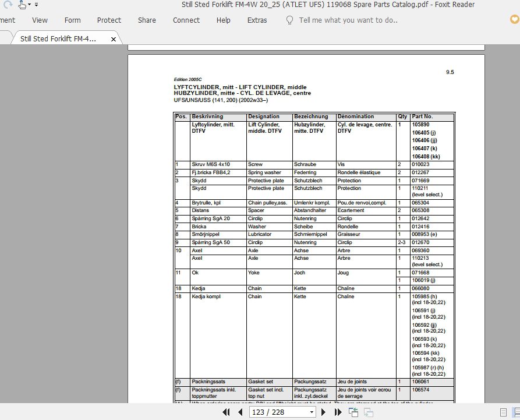Screen dimensions: 520x420
Task: Click part number 106061
Action: pos(420,382)
